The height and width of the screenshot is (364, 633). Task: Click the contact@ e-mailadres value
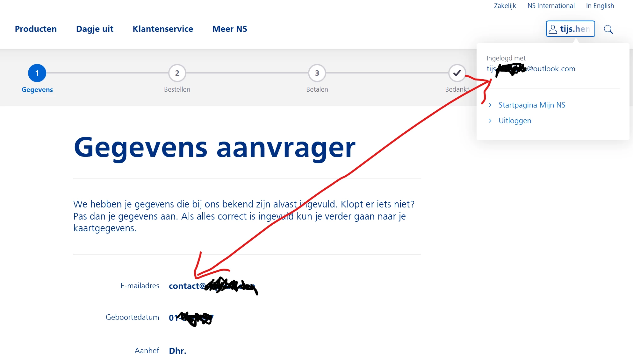pos(187,286)
